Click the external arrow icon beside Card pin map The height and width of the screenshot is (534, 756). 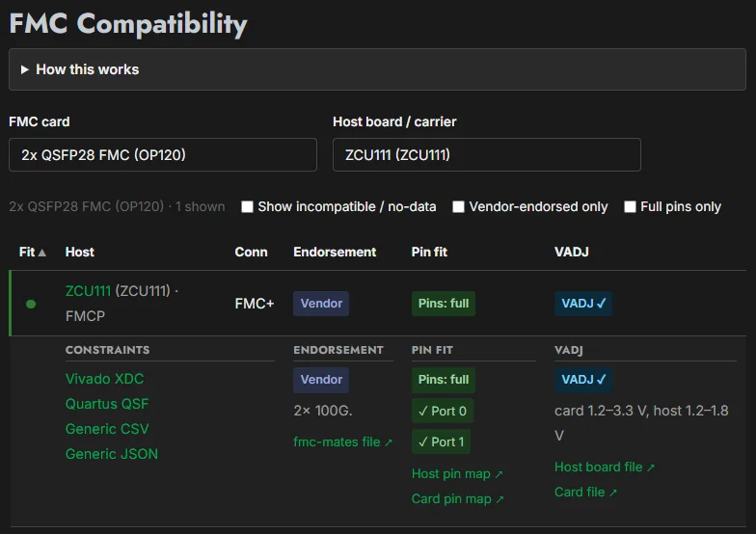pyautogui.click(x=499, y=499)
